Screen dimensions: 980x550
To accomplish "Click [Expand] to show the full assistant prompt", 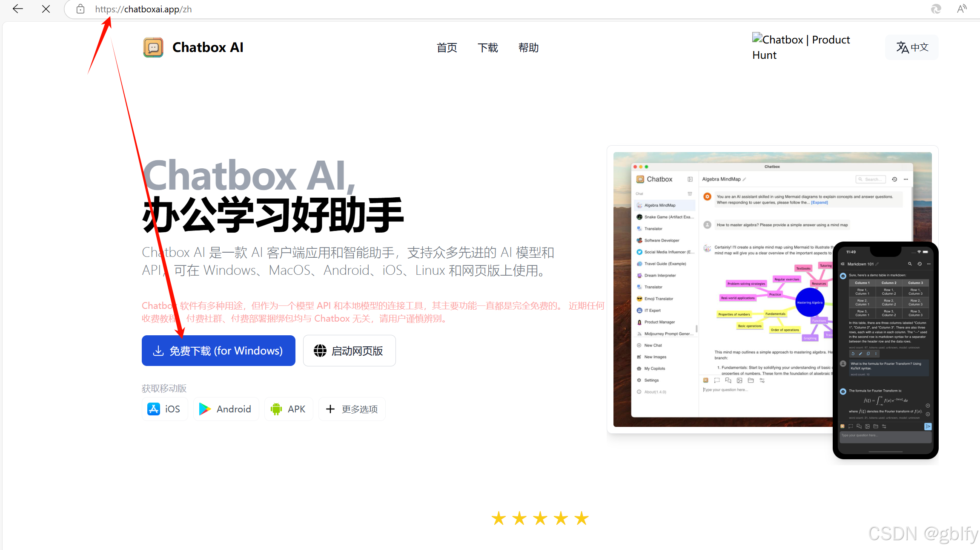I will (819, 202).
